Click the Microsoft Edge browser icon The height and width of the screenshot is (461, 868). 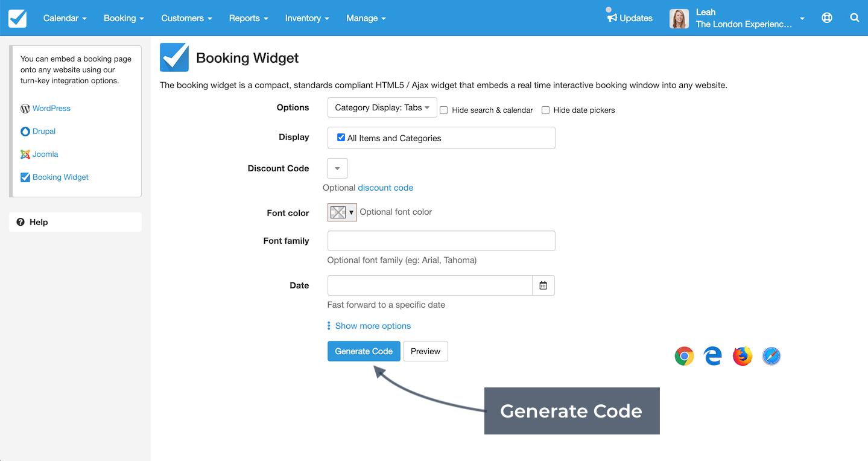pyautogui.click(x=713, y=356)
